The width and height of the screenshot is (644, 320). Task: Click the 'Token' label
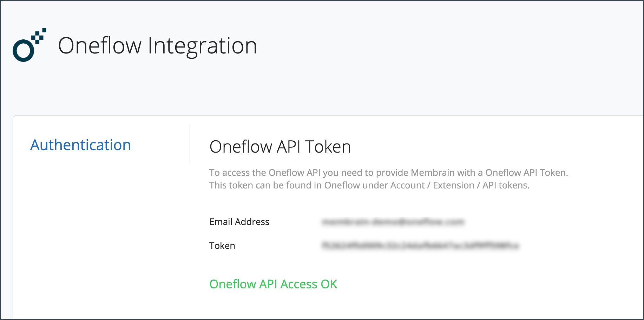[x=222, y=245]
